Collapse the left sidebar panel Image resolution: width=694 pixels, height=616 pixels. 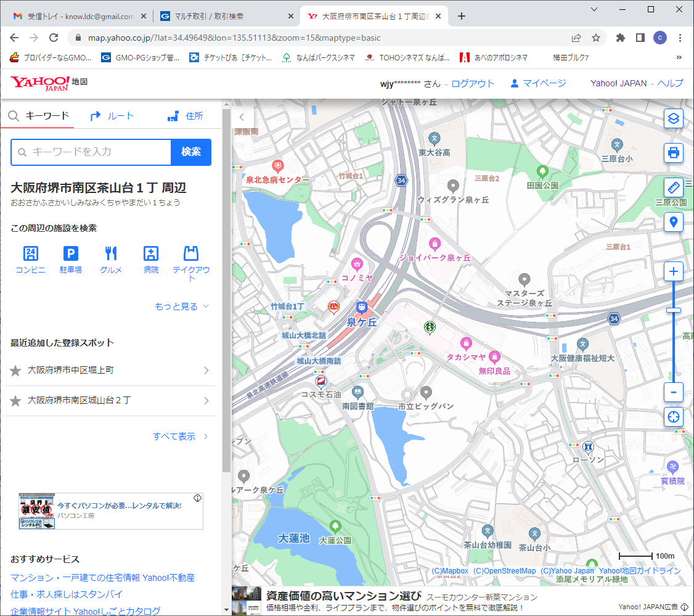pos(242,117)
